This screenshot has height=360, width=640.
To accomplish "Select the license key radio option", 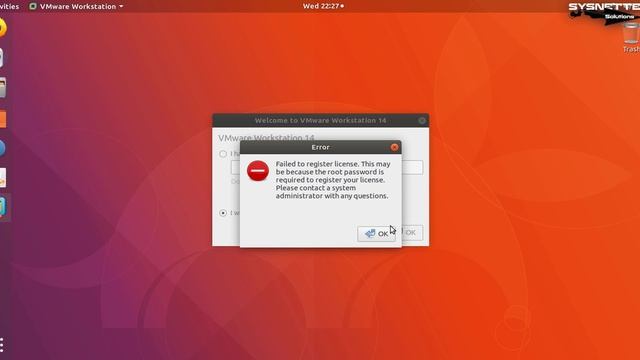I will pyautogui.click(x=223, y=154).
